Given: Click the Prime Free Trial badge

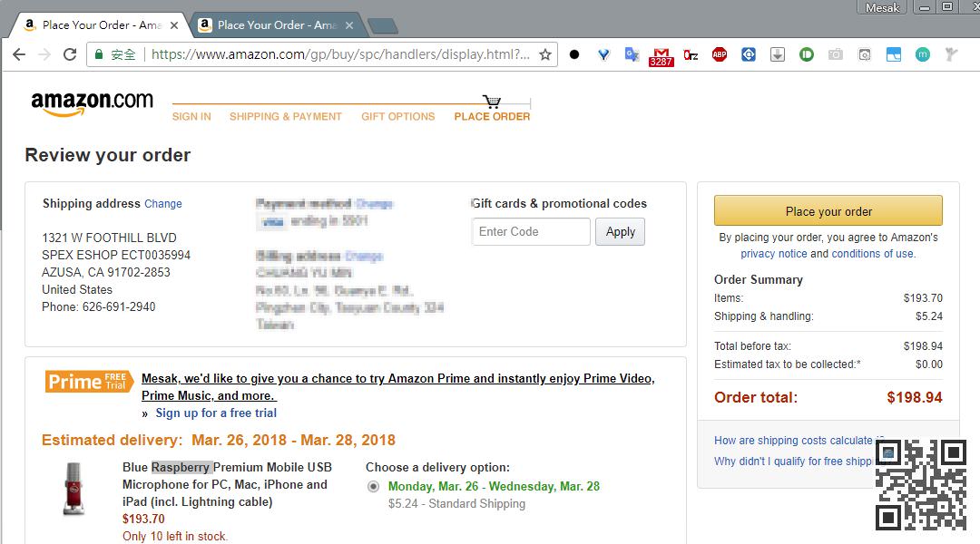Looking at the screenshot, I should tap(89, 381).
